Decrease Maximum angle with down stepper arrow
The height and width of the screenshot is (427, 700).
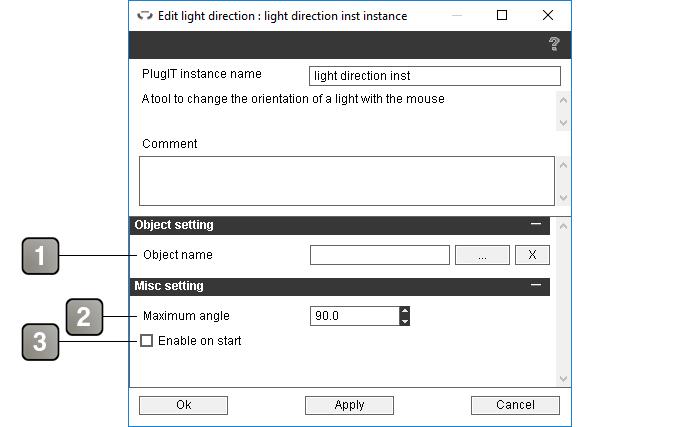(404, 321)
